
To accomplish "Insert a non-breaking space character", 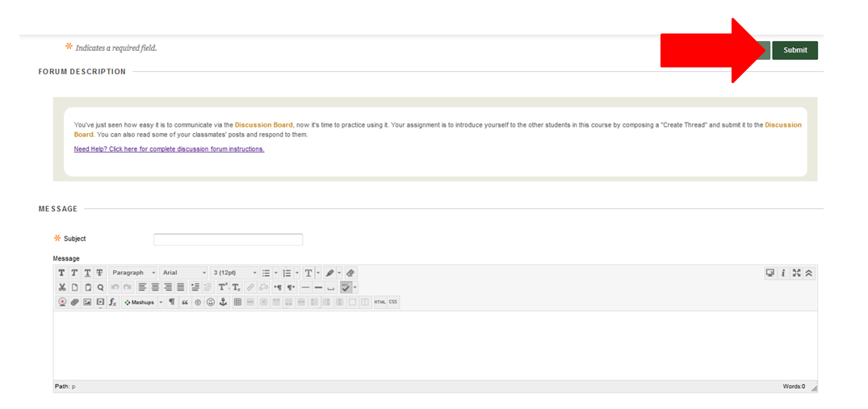I will click(330, 287).
